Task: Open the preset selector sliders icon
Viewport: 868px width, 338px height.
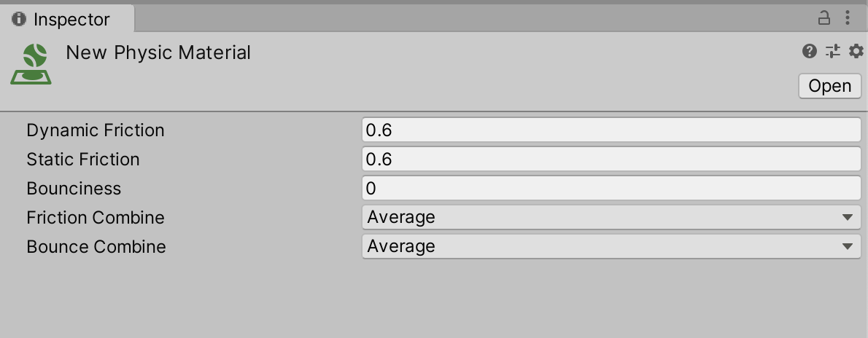Action: point(833,51)
